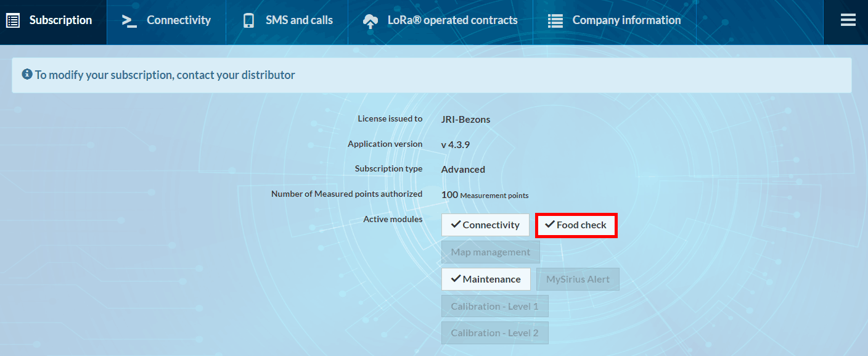Click the 'Application version' label

click(385, 144)
